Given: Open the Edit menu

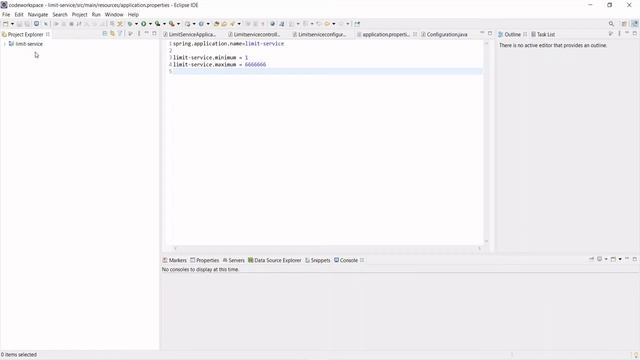Looking at the screenshot, I should pyautogui.click(x=19, y=14).
